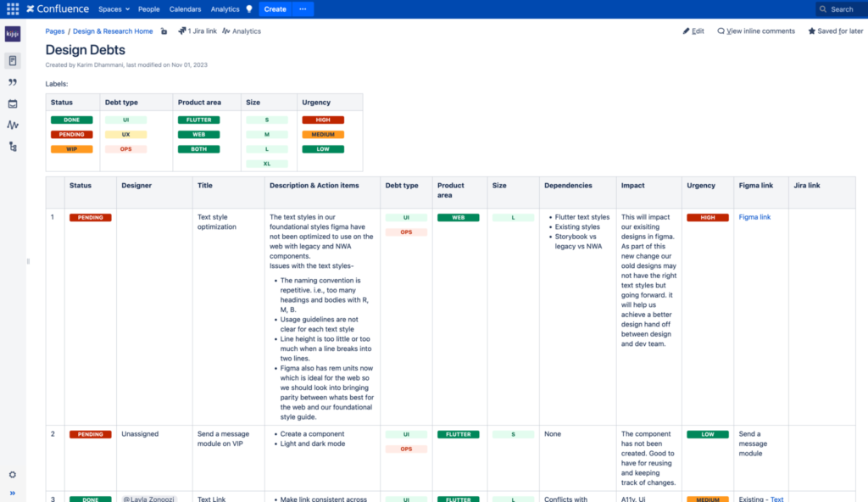
Task: Open space settings gear icon
Action: coord(13,475)
